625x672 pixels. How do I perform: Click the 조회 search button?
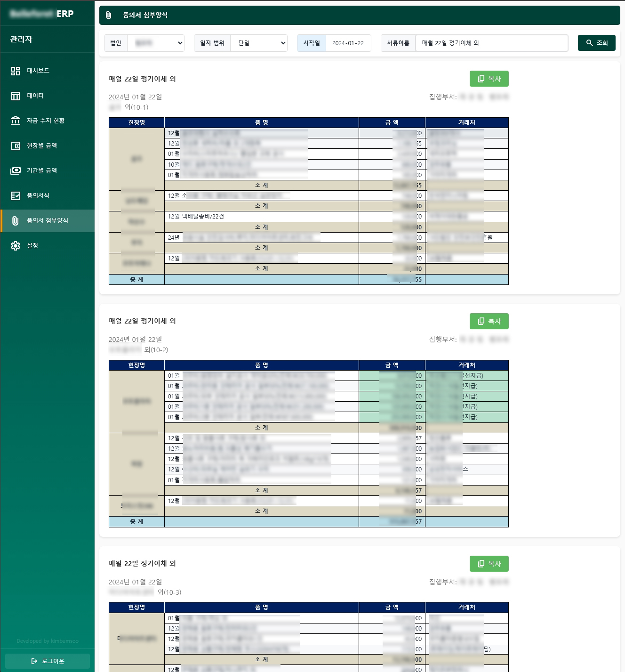pos(596,43)
